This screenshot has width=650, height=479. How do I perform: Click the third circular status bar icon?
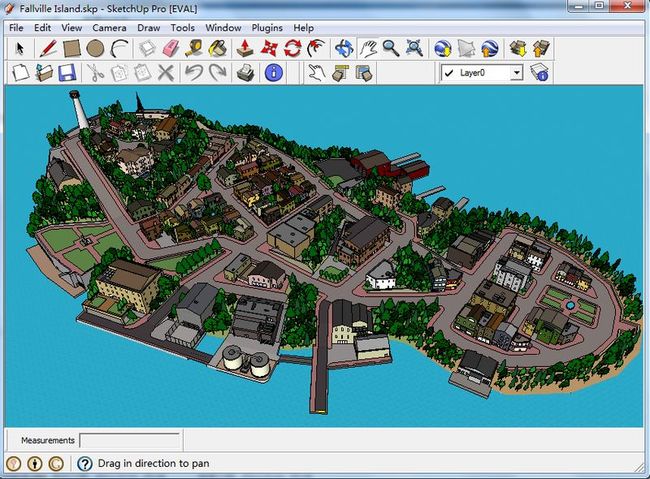coord(56,463)
